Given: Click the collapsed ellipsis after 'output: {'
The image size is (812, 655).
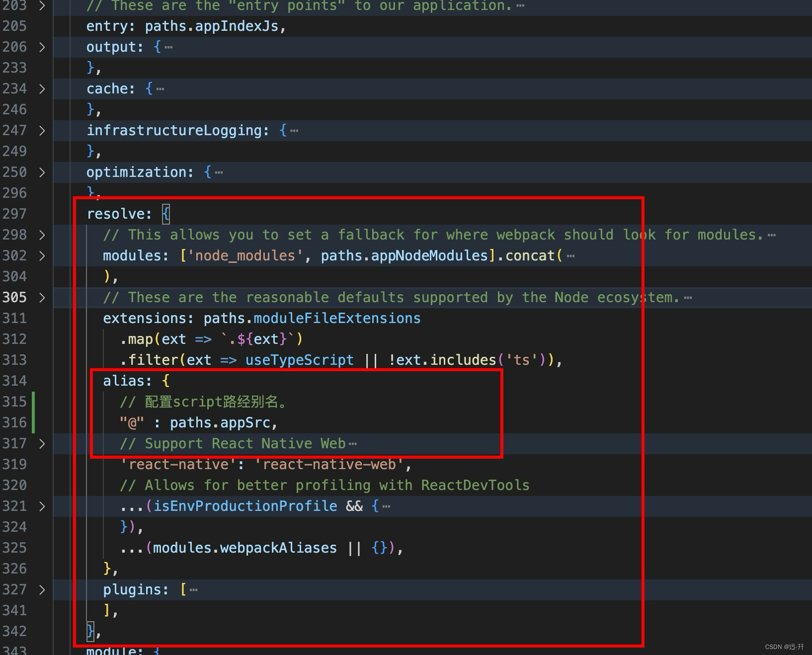Looking at the screenshot, I should pyautogui.click(x=168, y=48).
